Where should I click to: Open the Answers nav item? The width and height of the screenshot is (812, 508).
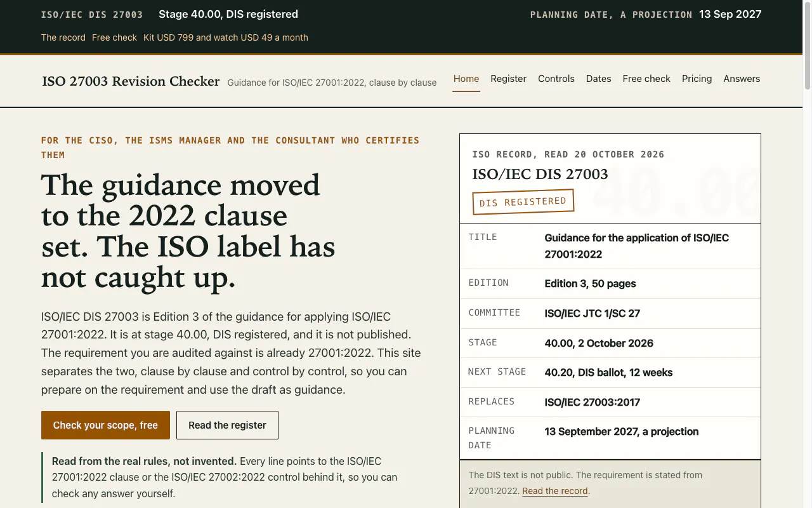[x=742, y=79]
